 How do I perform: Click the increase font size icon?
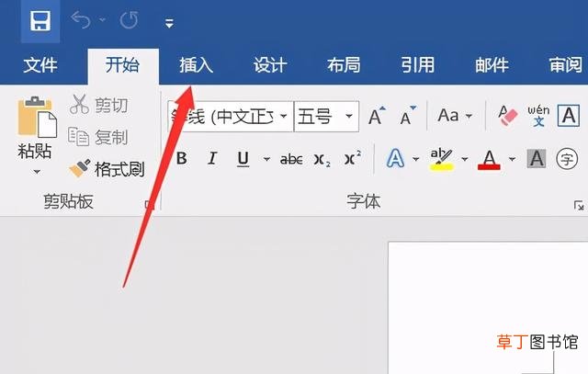point(377,116)
